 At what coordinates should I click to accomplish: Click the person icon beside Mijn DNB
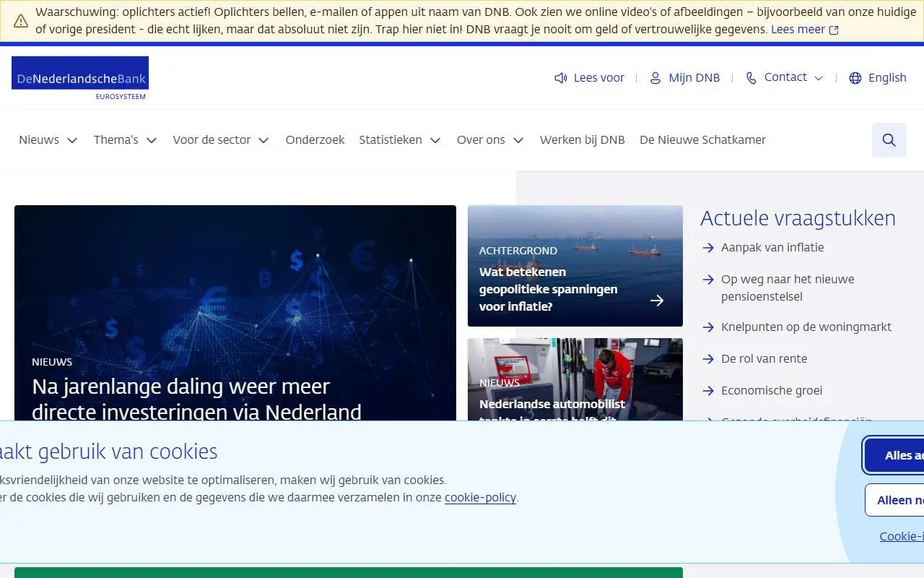pyautogui.click(x=655, y=78)
